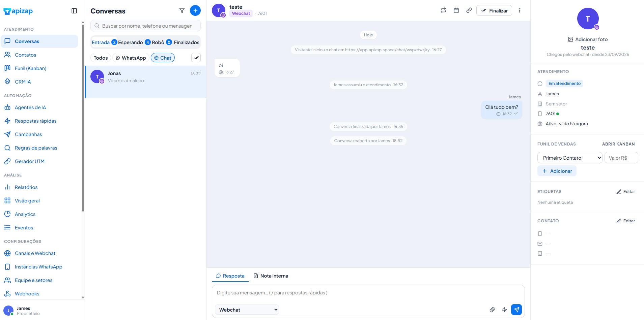Click the link icon in chat header

469,10
